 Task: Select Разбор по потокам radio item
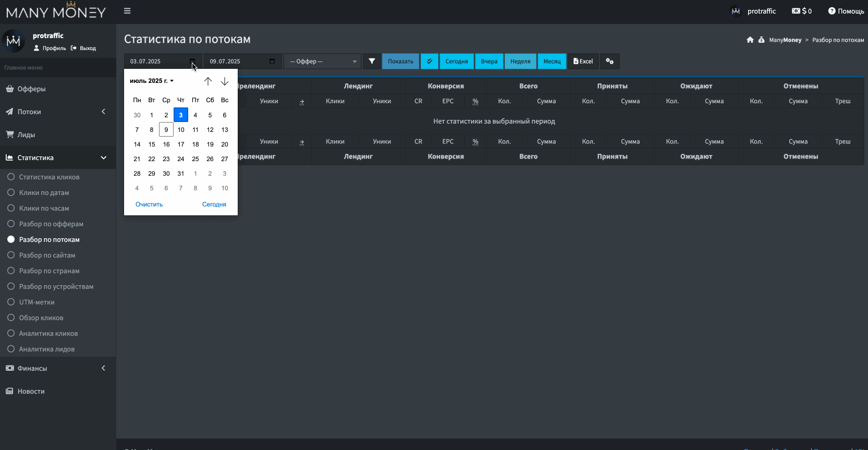(58, 239)
